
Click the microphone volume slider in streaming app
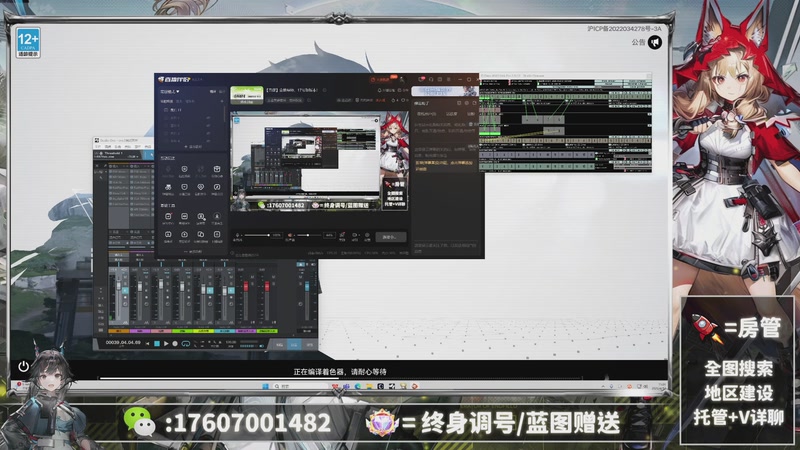click(258, 234)
